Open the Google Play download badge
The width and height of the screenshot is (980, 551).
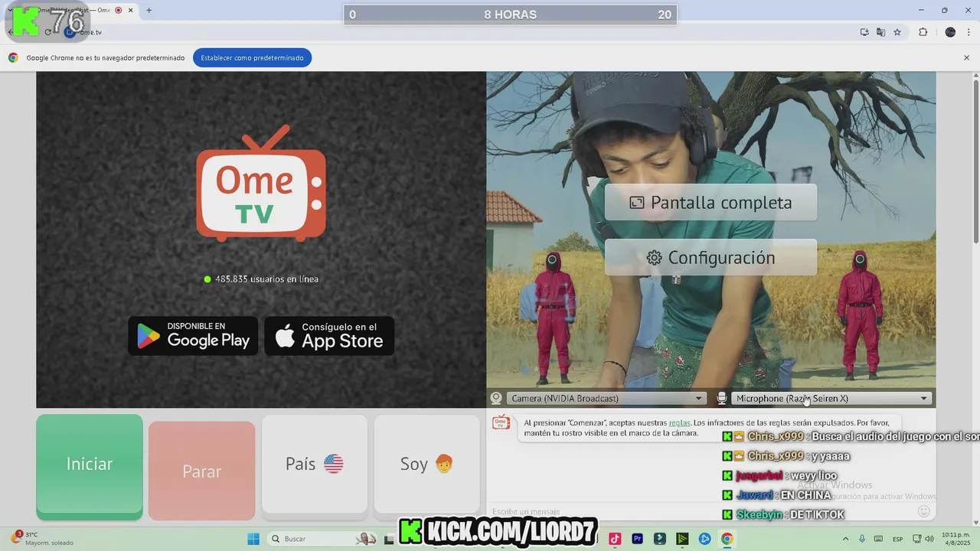(x=193, y=336)
